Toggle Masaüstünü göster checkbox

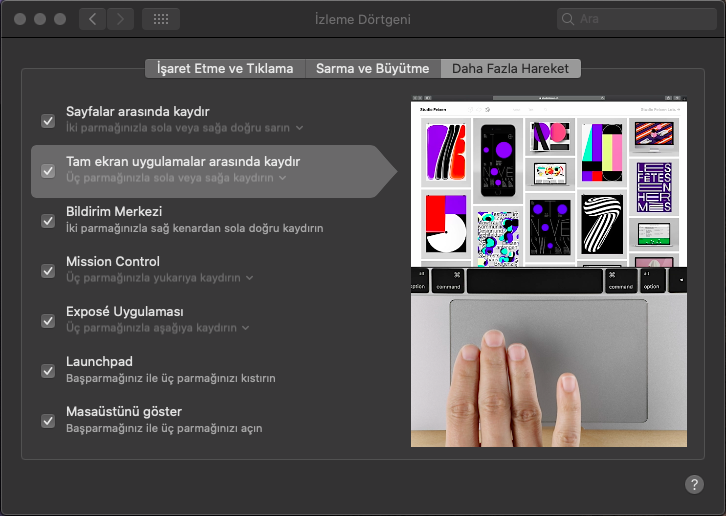click(x=48, y=420)
